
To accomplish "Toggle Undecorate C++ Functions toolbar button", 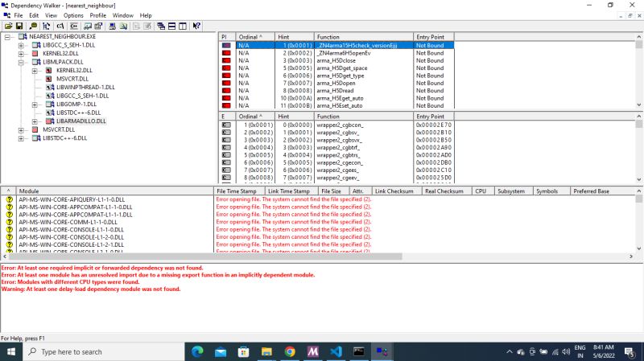I will [74, 26].
